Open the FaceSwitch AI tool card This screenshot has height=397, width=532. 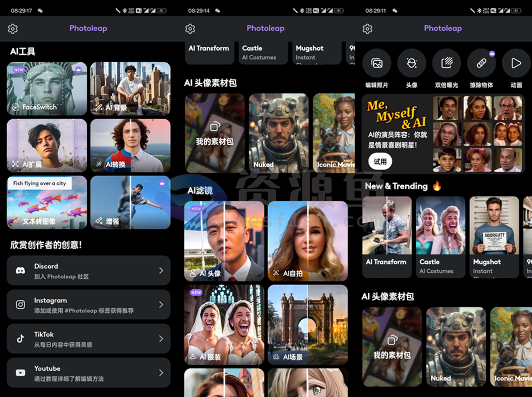(x=47, y=89)
